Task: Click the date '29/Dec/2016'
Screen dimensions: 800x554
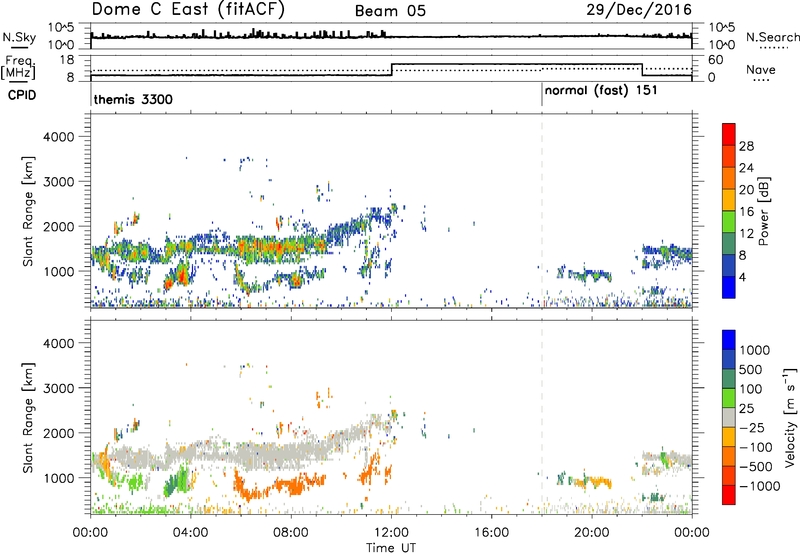Action: [x=639, y=10]
